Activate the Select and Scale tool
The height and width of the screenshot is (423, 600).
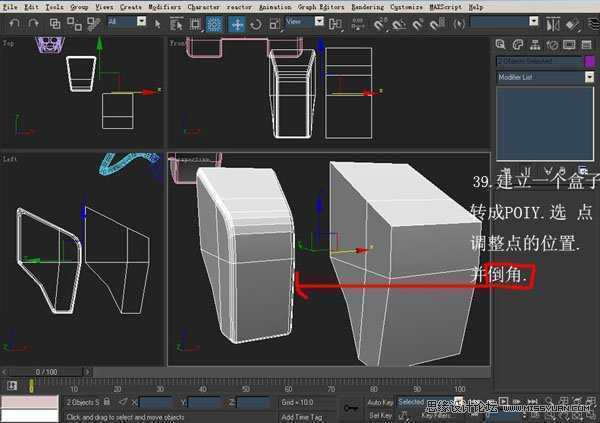[x=275, y=24]
